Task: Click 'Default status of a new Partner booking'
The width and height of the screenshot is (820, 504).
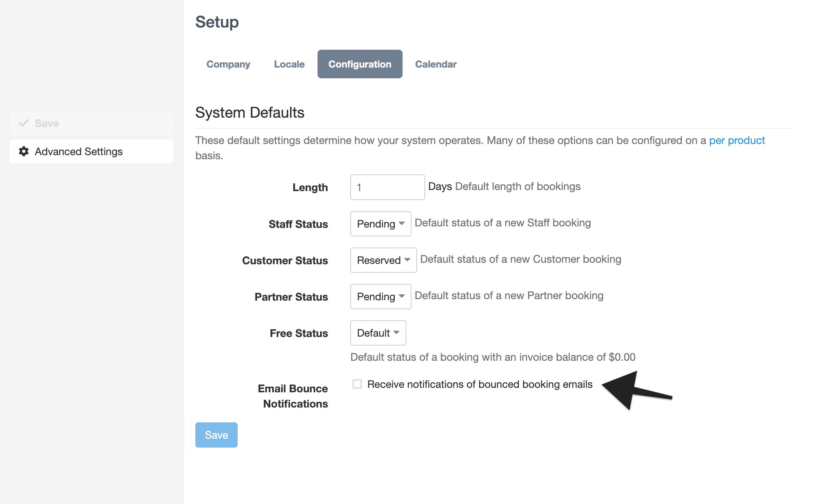Action: [509, 295]
